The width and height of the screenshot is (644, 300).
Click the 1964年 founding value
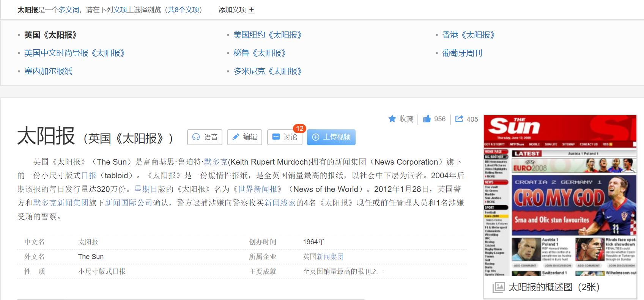pos(314,242)
